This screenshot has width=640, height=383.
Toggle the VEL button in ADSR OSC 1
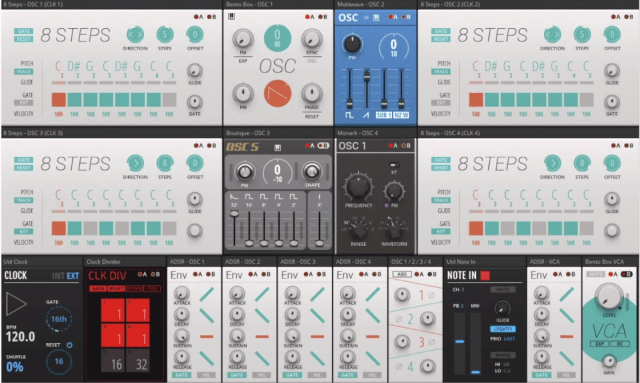tap(206, 375)
